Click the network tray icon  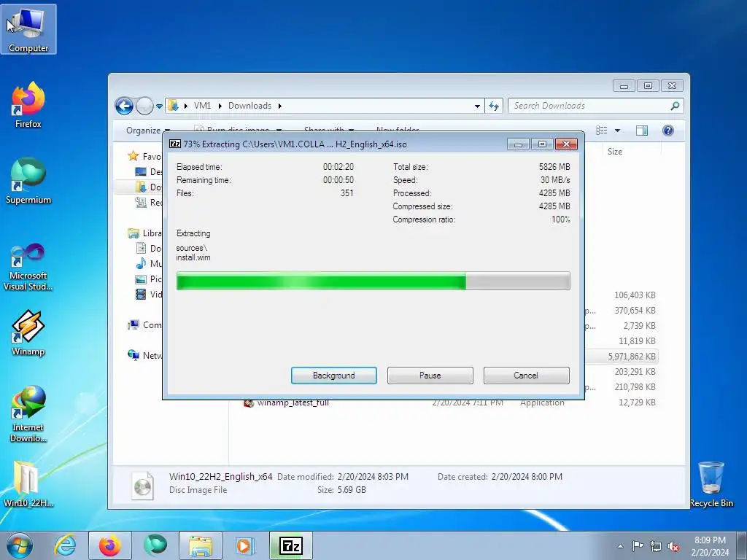pos(656,546)
